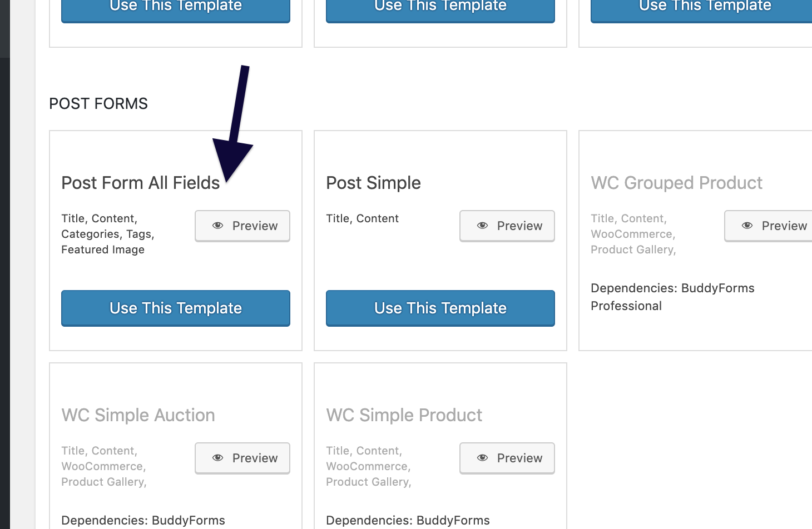
Task: Preview the WC Simple Auction template
Action: 242,458
